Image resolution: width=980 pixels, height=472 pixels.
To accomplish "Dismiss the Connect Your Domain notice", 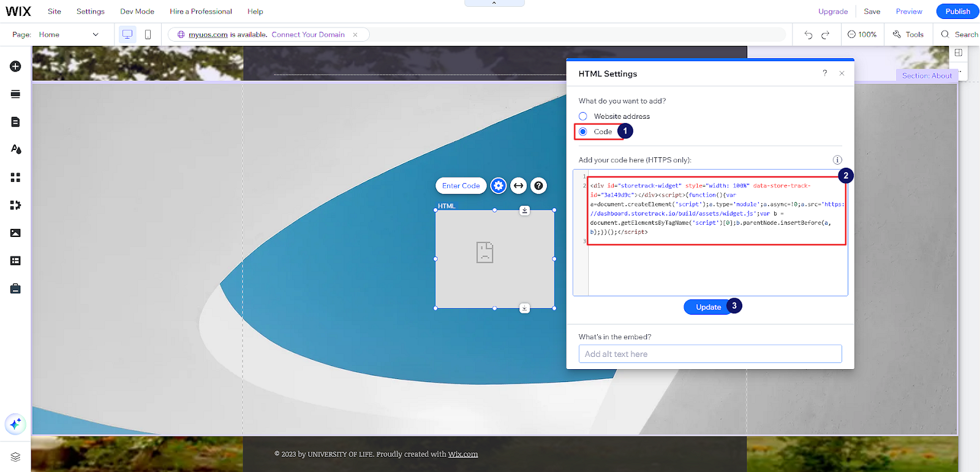I will 355,35.
